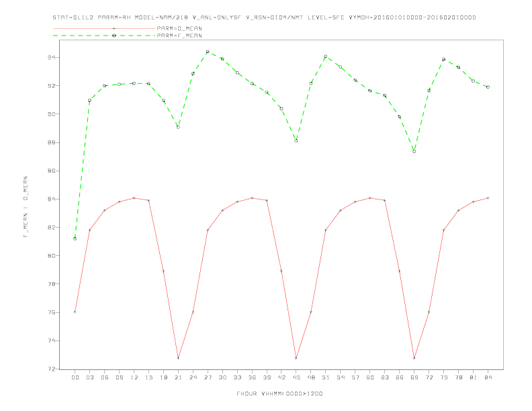Image resolution: width=532 pixels, height=411 pixels.
Task: Click the green dashed sample beside the PARM=F_MEAN legend label
Action: click(x=104, y=36)
